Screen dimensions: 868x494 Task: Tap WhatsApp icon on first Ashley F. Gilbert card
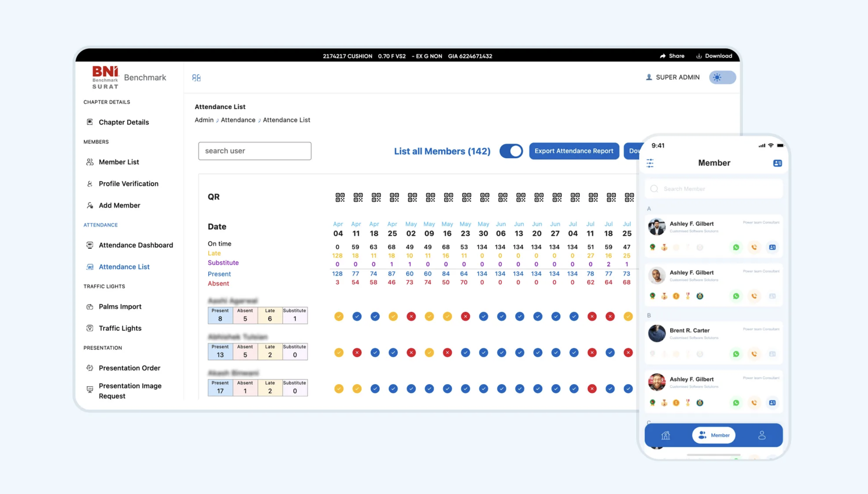(736, 247)
